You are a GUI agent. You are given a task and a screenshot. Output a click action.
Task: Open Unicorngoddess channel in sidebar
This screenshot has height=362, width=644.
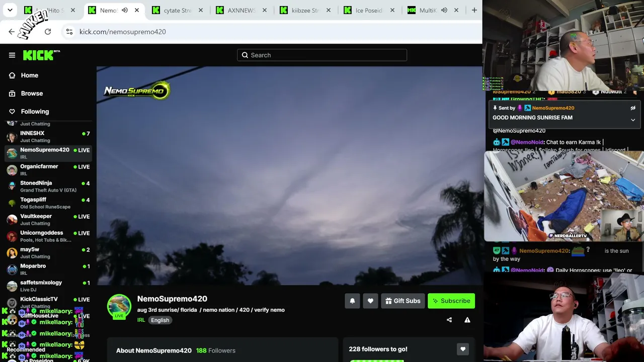[48, 236]
